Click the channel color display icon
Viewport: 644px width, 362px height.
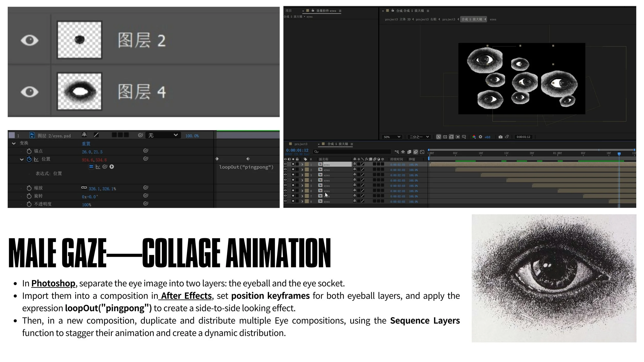(x=474, y=137)
